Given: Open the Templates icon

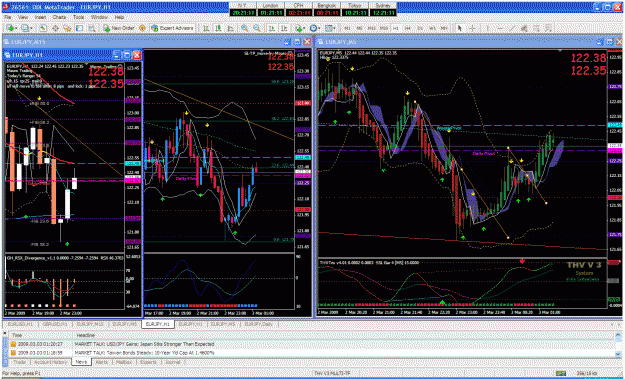Looking at the screenshot, I should coord(328,28).
